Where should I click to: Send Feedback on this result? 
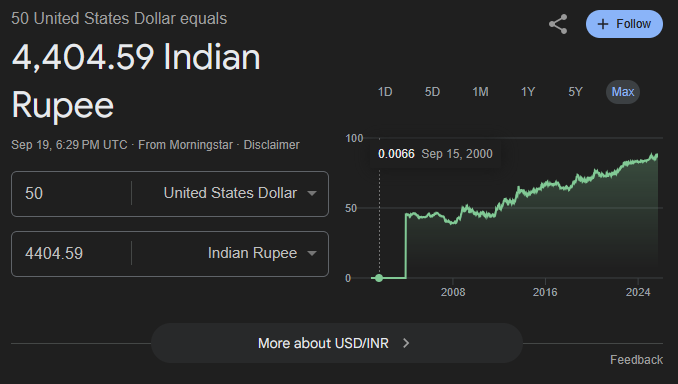(x=636, y=360)
